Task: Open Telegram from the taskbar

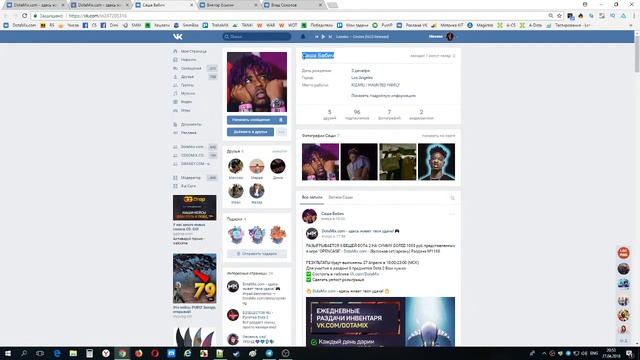Action: pos(269,353)
